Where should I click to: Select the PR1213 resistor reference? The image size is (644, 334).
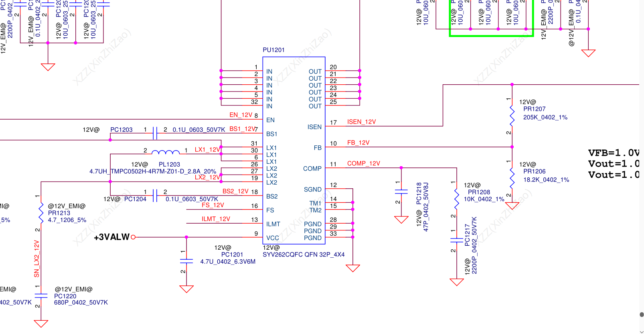(x=59, y=213)
